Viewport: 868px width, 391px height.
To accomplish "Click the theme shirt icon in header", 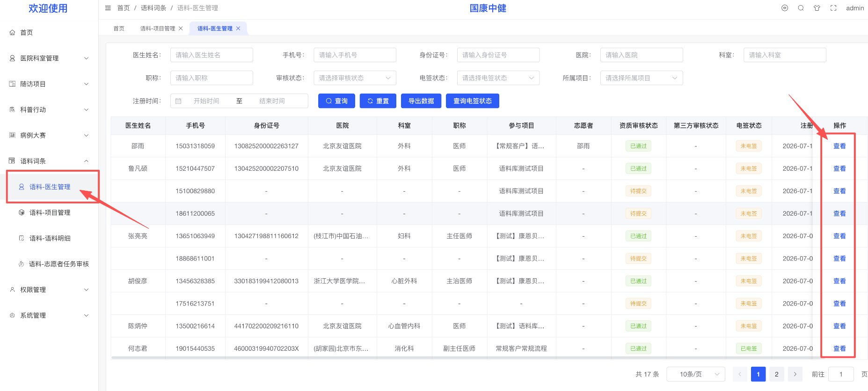I will [817, 8].
